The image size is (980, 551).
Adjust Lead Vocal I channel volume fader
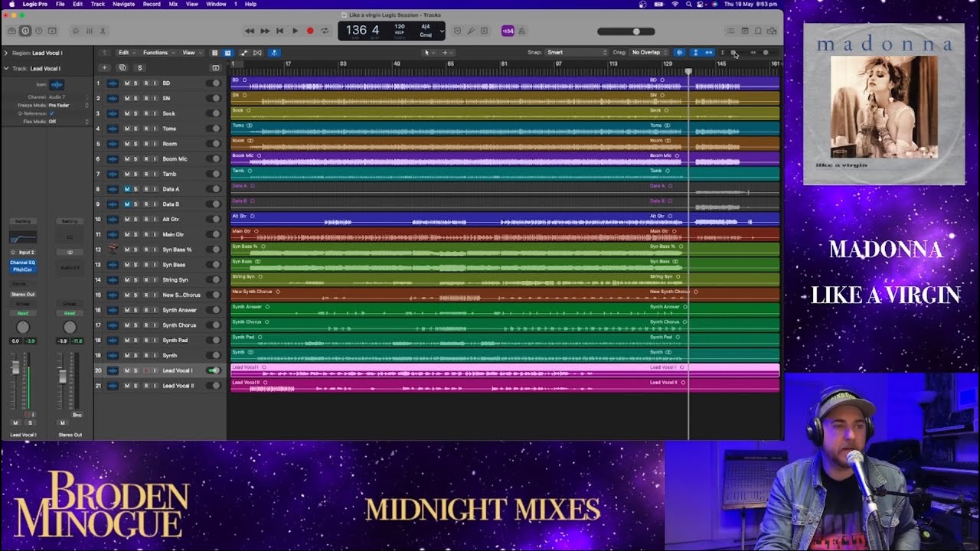[x=15, y=369]
